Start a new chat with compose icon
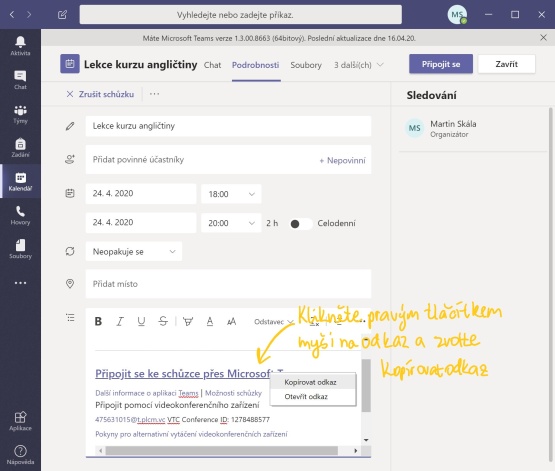Screen dimensions: 555x471 [62, 15]
